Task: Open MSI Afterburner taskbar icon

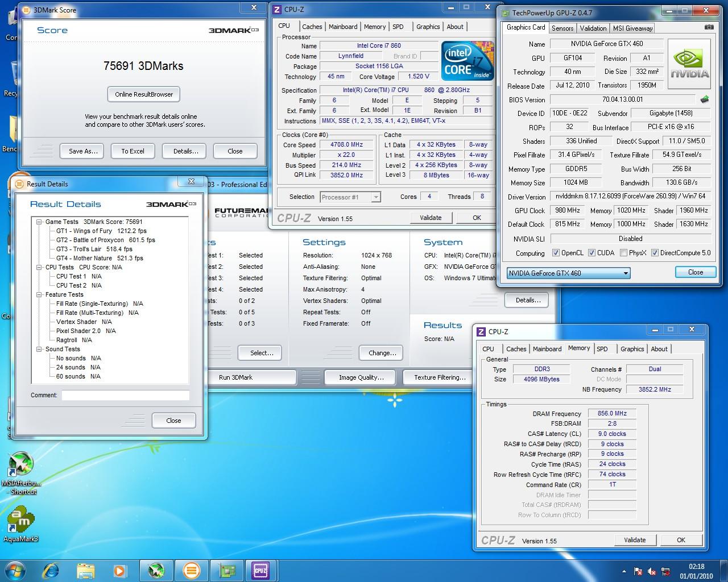Action: 155,570
